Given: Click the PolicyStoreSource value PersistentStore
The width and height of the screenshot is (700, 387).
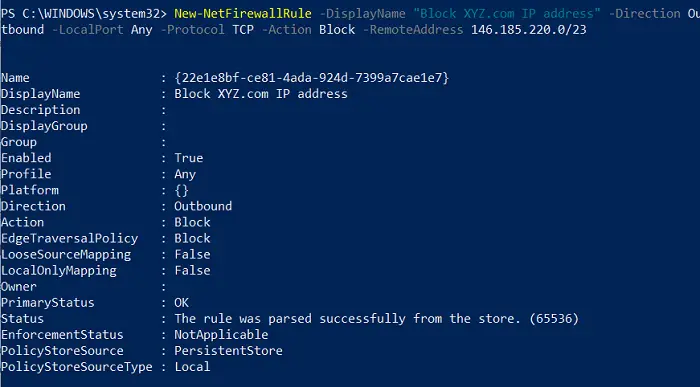Looking at the screenshot, I should coord(228,351).
